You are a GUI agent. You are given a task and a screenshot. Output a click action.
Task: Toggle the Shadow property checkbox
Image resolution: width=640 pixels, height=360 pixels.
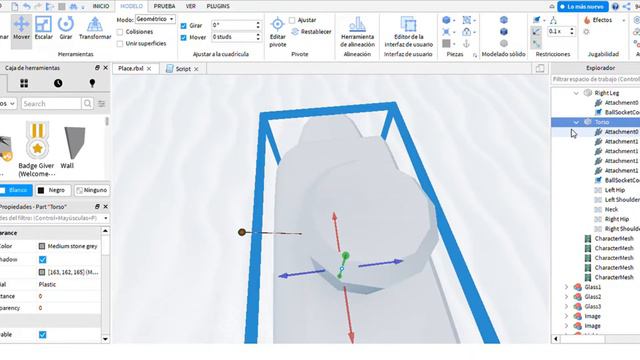coord(42,260)
